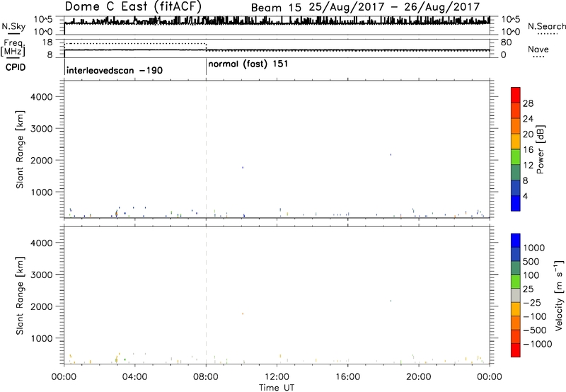Click the '28' value on power colorbar
The image size is (566, 392).
point(528,103)
